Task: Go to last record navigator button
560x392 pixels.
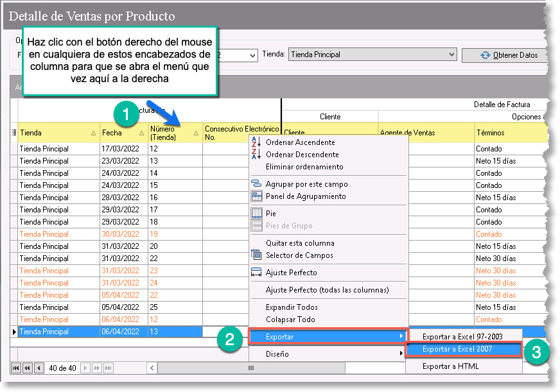Action: (109, 368)
